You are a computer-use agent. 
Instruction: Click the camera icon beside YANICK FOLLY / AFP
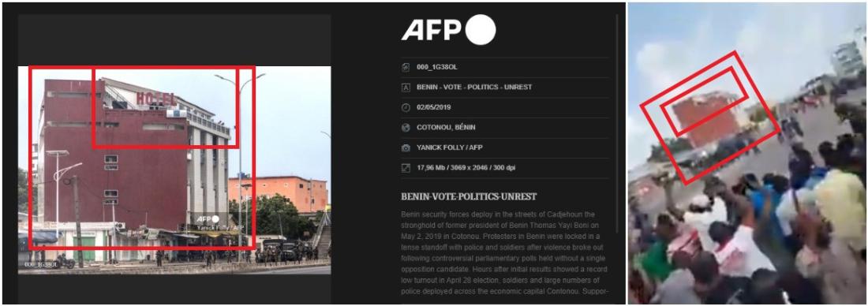click(x=406, y=148)
